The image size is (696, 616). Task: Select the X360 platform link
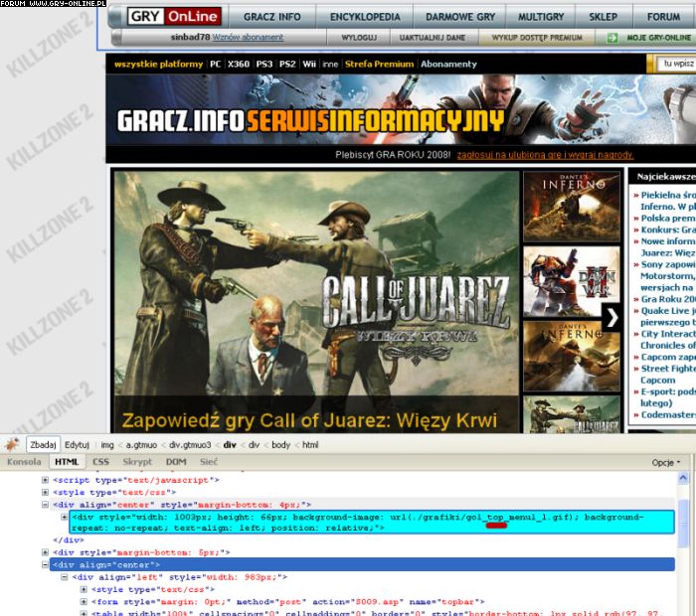239,64
